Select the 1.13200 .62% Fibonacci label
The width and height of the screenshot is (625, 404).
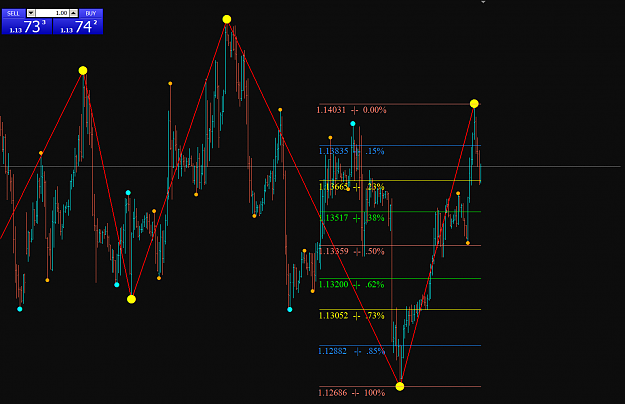[351, 284]
